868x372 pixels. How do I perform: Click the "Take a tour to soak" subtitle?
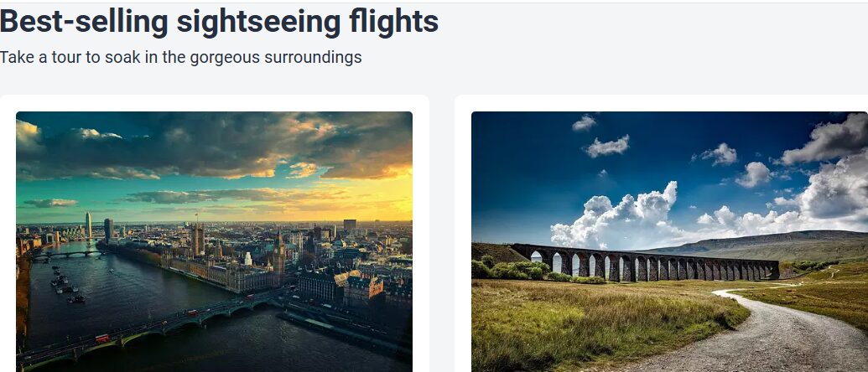pos(180,57)
